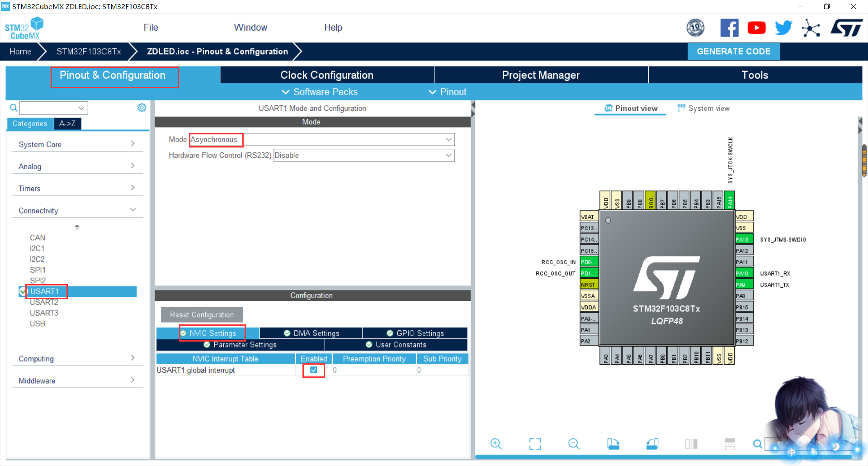Viewport: 868px width, 466px height.
Task: Open the Help menu
Action: [333, 28]
